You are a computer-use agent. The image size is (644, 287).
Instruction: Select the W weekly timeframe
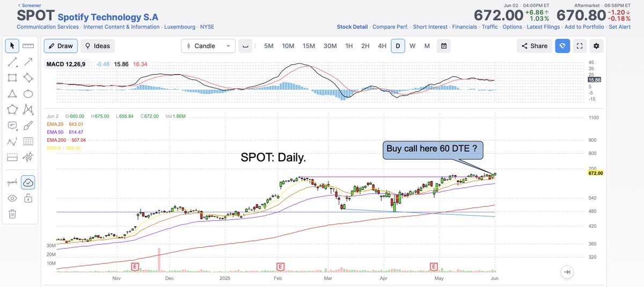point(413,46)
